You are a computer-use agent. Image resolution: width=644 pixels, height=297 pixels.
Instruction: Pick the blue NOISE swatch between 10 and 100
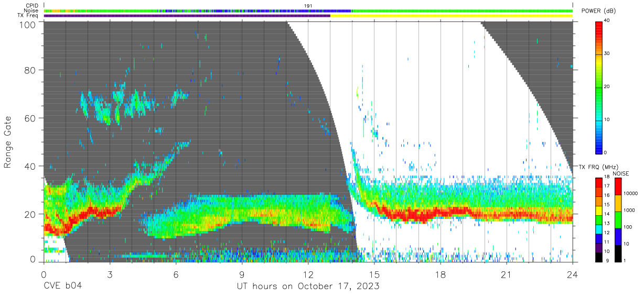618,236
